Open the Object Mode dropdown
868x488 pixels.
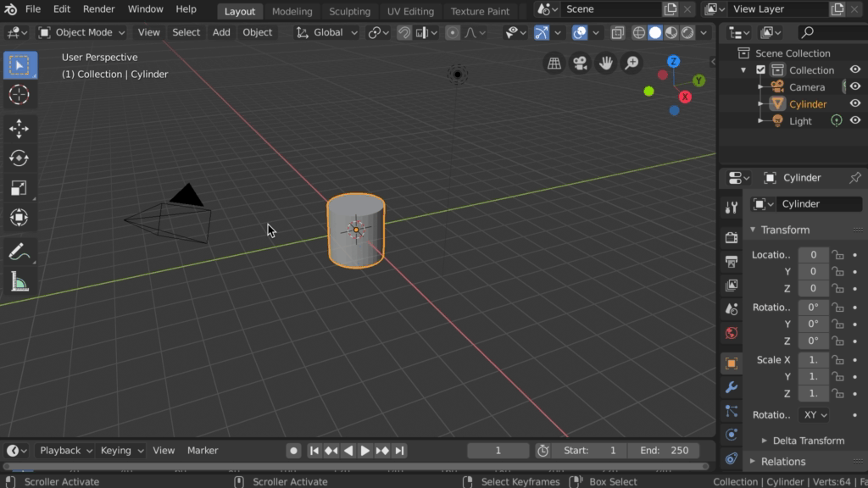[82, 32]
